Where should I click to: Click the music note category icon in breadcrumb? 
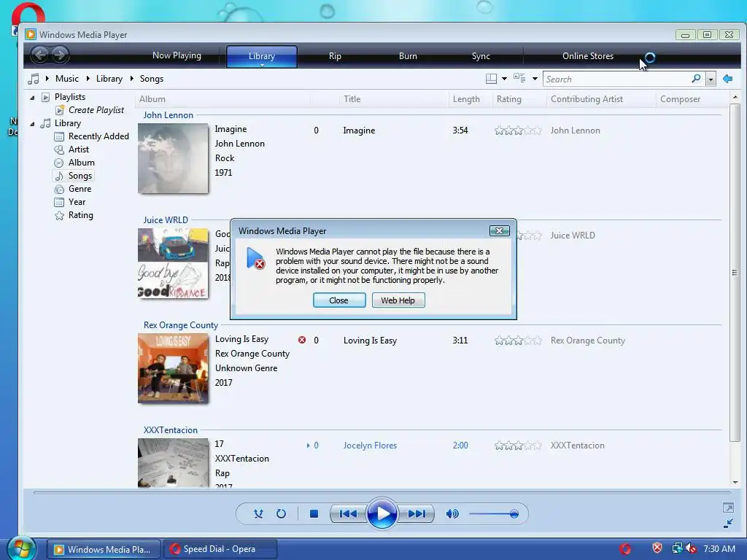click(34, 79)
